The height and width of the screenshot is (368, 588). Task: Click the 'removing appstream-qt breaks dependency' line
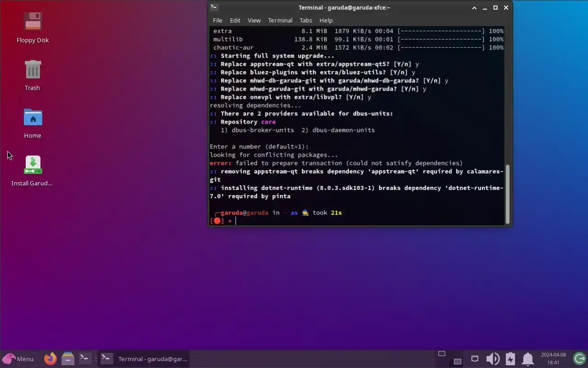coord(356,175)
